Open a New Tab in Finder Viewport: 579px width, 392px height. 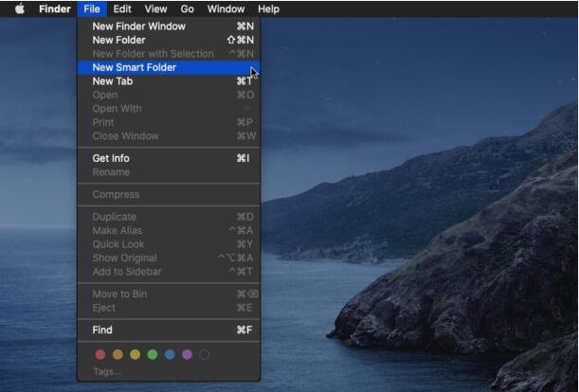[112, 81]
